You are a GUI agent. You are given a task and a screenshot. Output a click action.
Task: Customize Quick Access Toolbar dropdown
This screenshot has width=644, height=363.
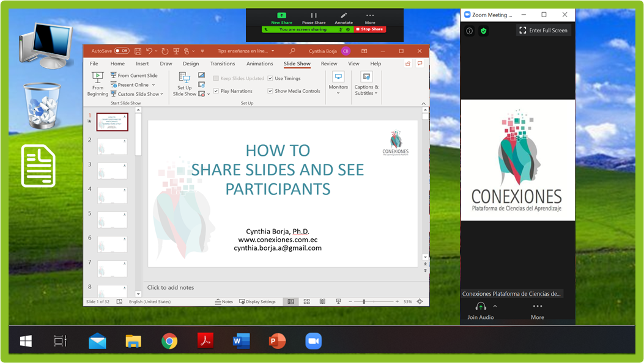coord(202,51)
